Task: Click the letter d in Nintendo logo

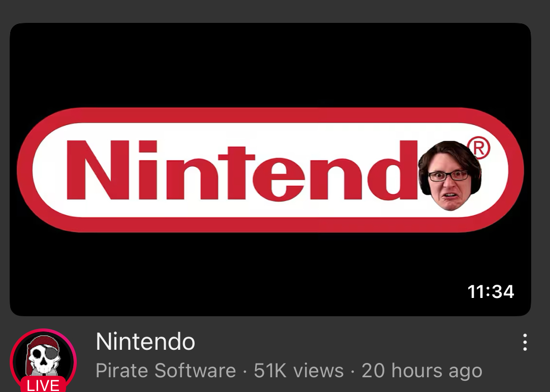Action: [393, 170]
